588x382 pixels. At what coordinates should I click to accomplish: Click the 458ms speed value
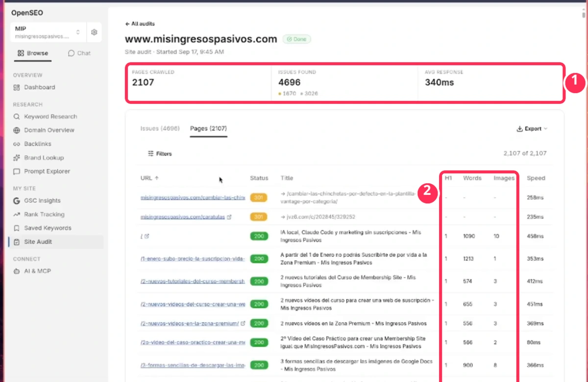(x=535, y=236)
